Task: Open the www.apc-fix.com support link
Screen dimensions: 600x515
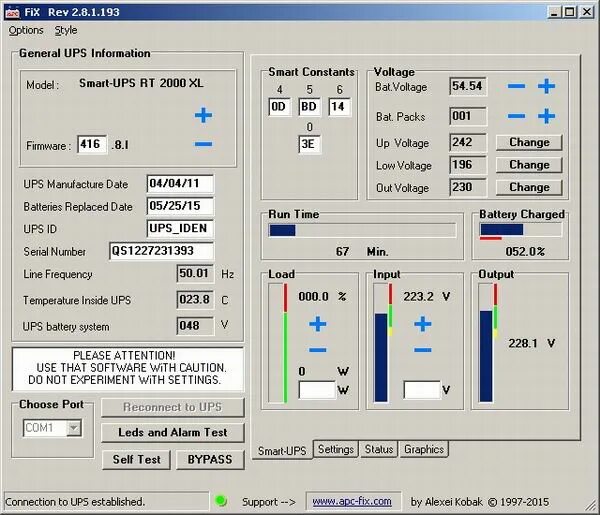Action: tap(352, 501)
